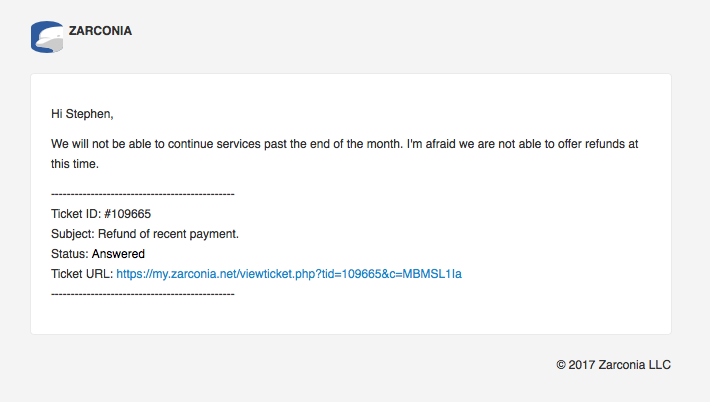The width and height of the screenshot is (710, 402).
Task: Click the "© 2017" copyright year in footer
Action: tap(576, 365)
